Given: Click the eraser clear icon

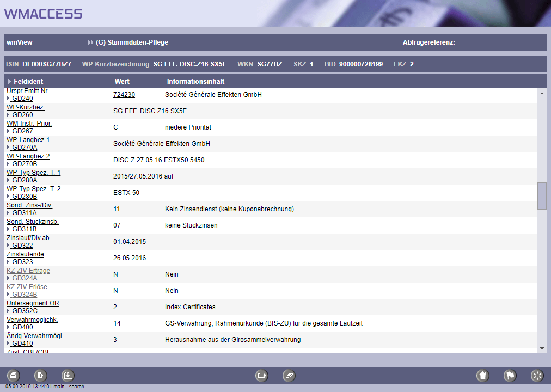Looking at the screenshot, I should (289, 375).
